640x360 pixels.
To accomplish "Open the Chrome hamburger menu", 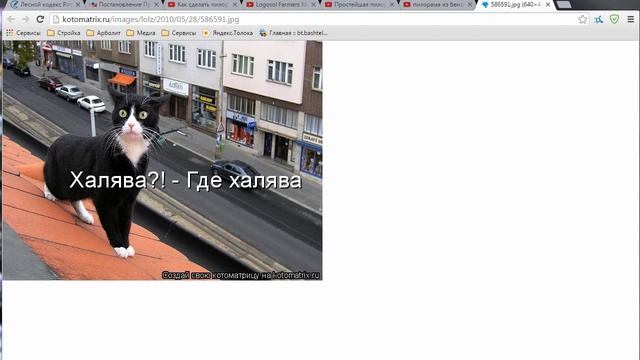I will (x=631, y=19).
